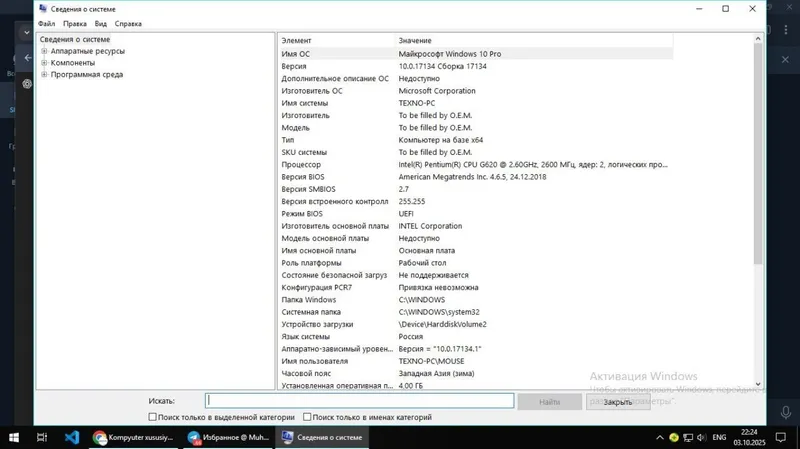
Task: Expand the Программная среда tree node
Action: click(44, 74)
